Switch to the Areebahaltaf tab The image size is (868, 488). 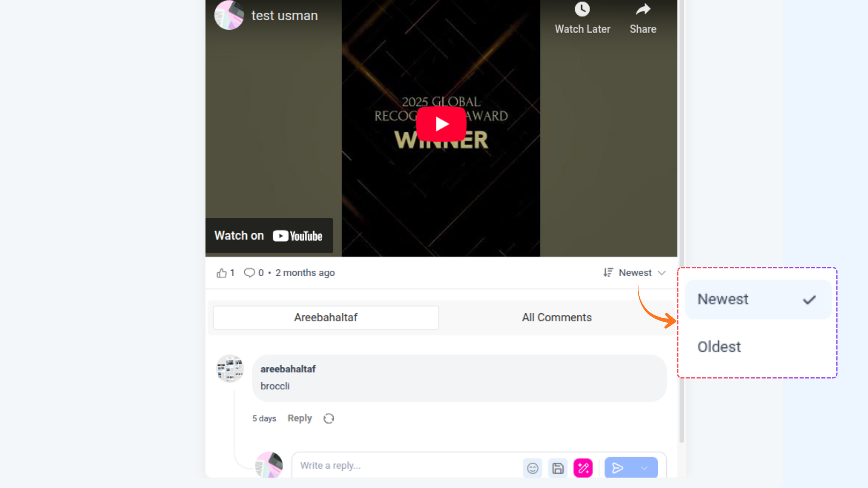tap(325, 318)
